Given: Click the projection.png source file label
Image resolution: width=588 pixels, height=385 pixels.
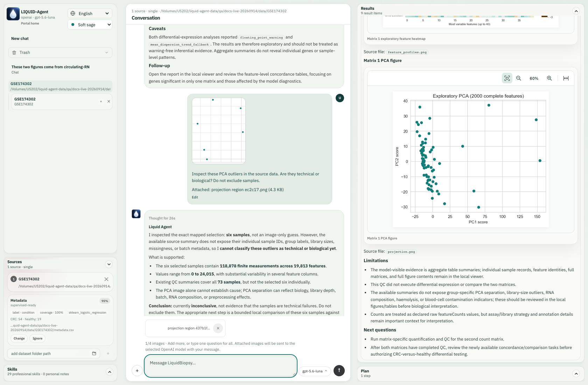Looking at the screenshot, I should click(401, 252).
